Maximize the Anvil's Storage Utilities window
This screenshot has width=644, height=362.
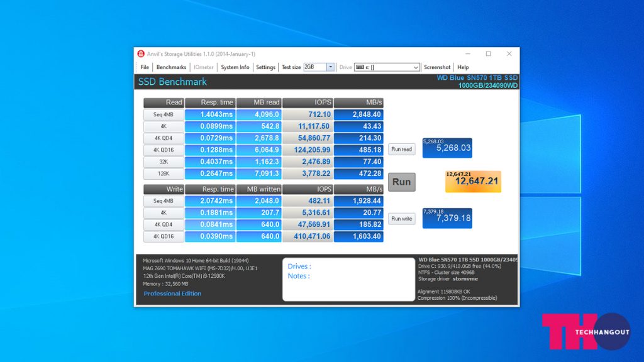(488, 54)
